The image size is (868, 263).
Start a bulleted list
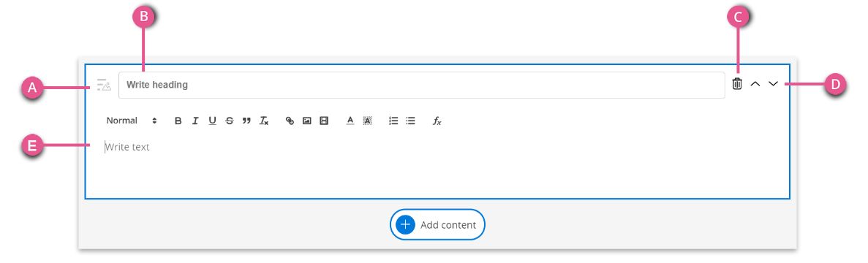[411, 121]
